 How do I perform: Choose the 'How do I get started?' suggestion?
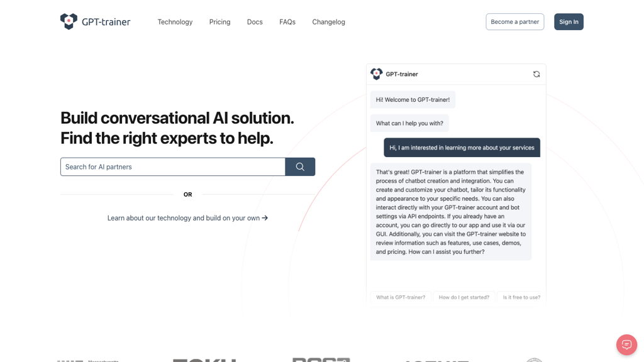[464, 297]
